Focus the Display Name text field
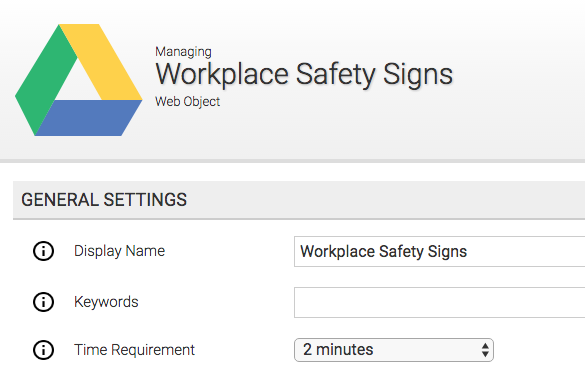The image size is (585, 389). pyautogui.click(x=439, y=251)
